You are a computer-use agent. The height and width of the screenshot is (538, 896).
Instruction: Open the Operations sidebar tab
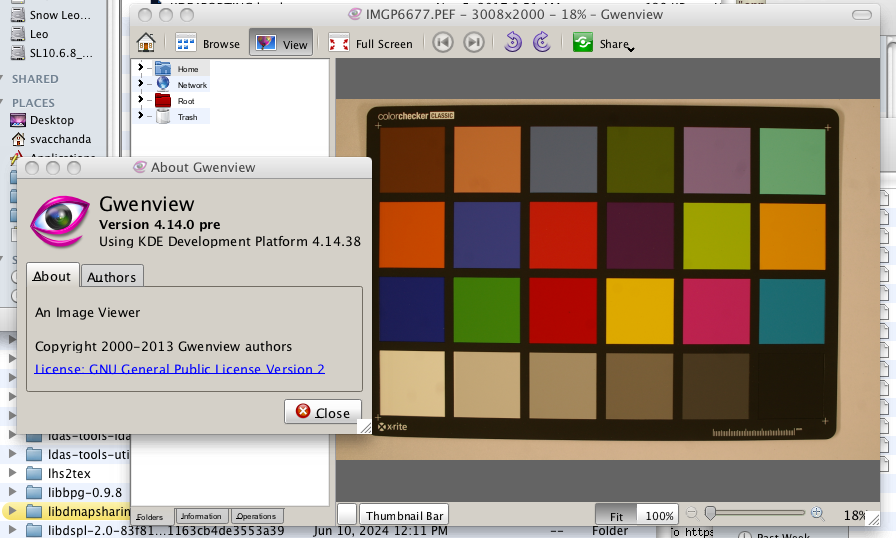256,516
